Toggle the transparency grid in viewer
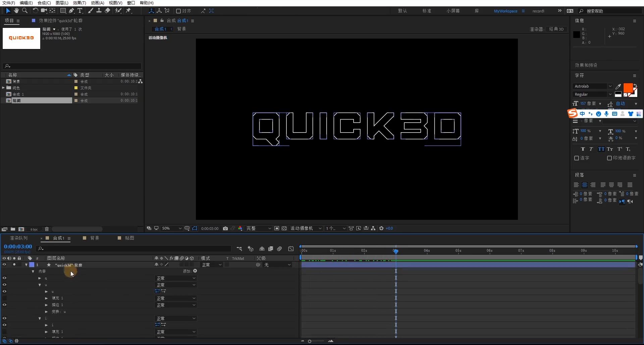Image resolution: width=644 pixels, height=345 pixels. click(284, 229)
